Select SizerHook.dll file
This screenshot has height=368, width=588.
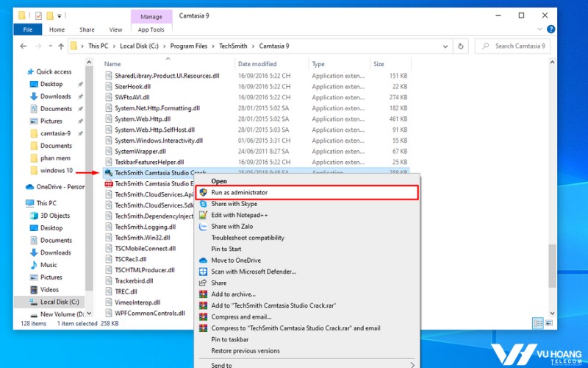coord(132,86)
